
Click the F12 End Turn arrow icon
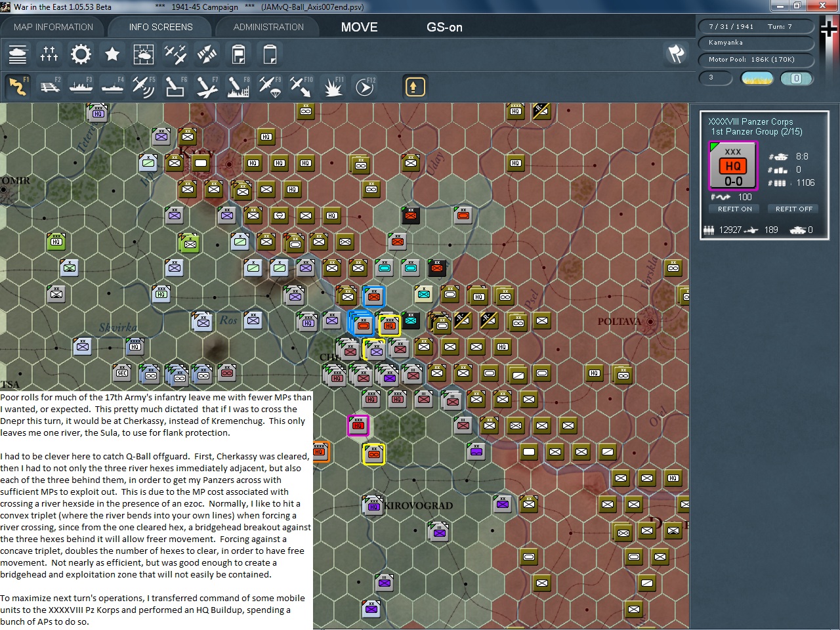click(364, 87)
